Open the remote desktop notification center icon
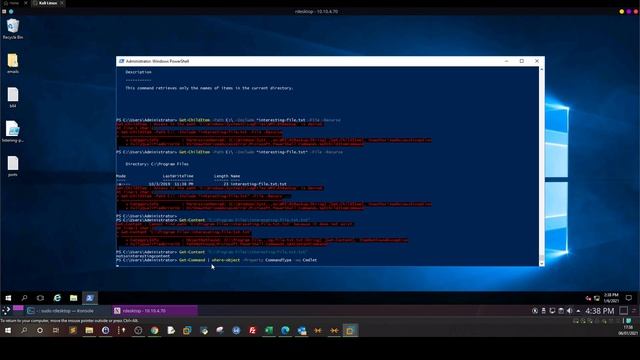The height and width of the screenshot is (360, 640). coord(629,298)
